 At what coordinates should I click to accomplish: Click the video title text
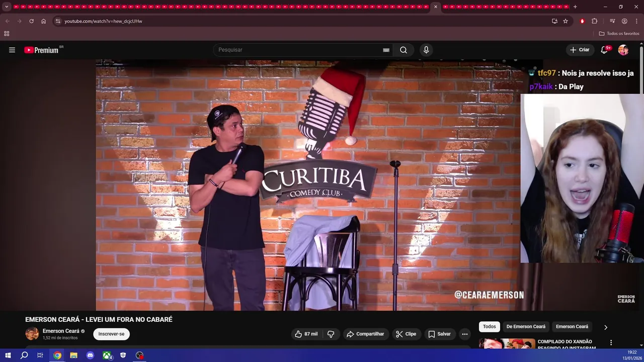point(99,319)
